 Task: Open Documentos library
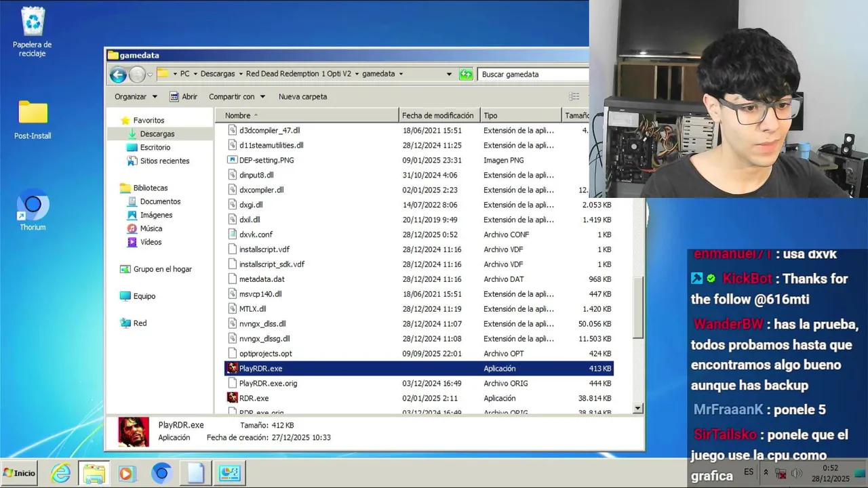tap(160, 201)
